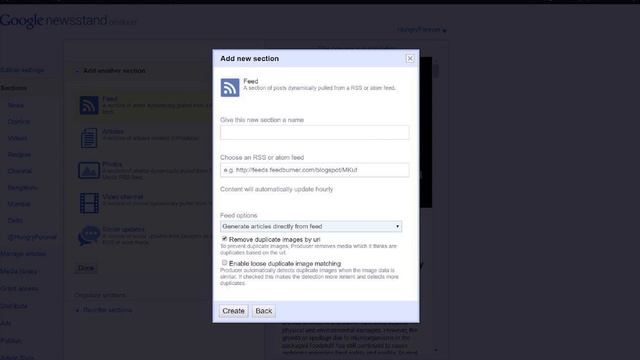The height and width of the screenshot is (360, 640).
Task: Click the RSS Feed icon in the dialog
Action: tap(230, 87)
